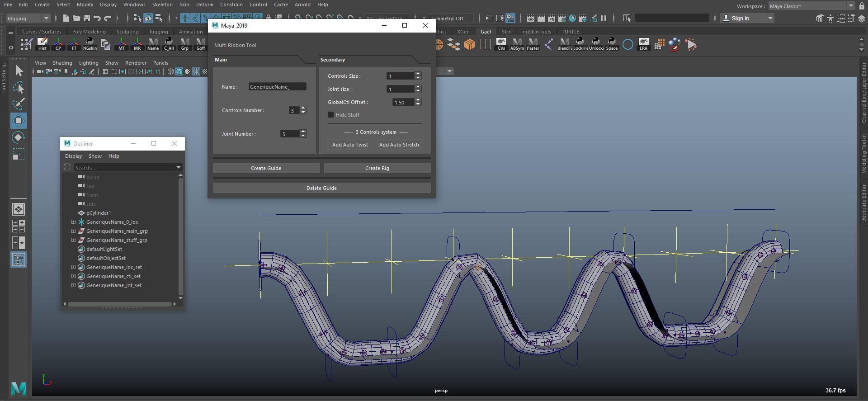Click Create Rig button

pos(377,168)
